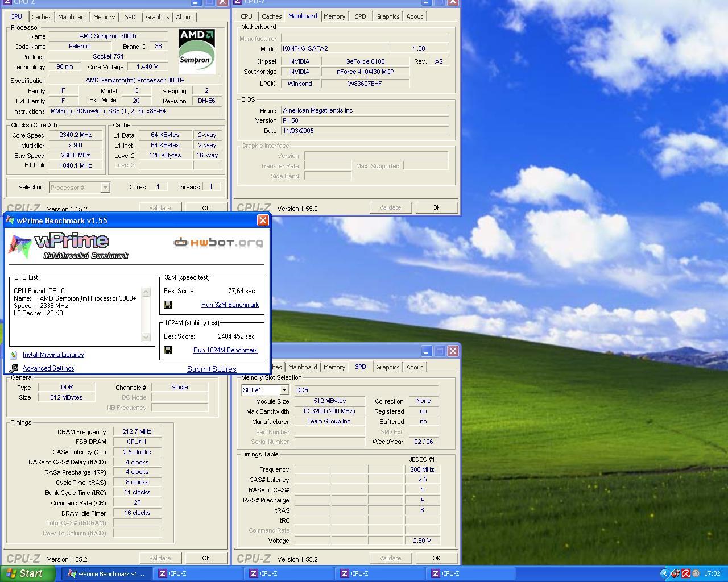
Task: Select Graphics tab in the Mainboard window
Action: click(388, 16)
